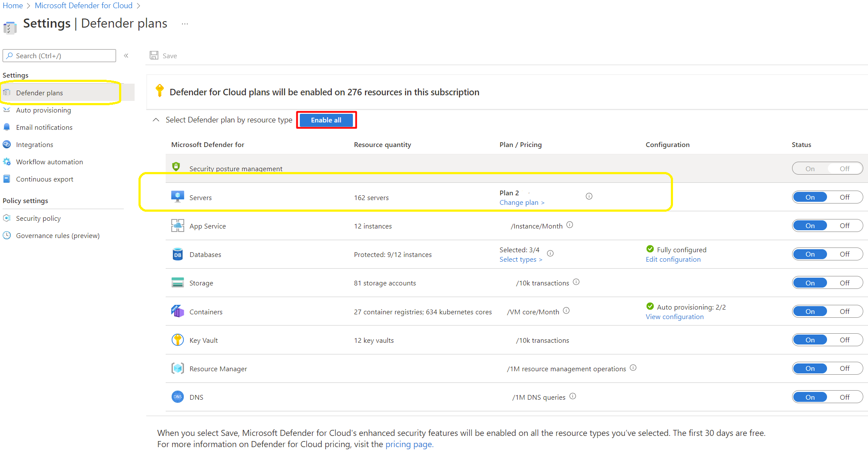Collapse Select Defender plan by resource type
The width and height of the screenshot is (868, 451).
(x=156, y=120)
